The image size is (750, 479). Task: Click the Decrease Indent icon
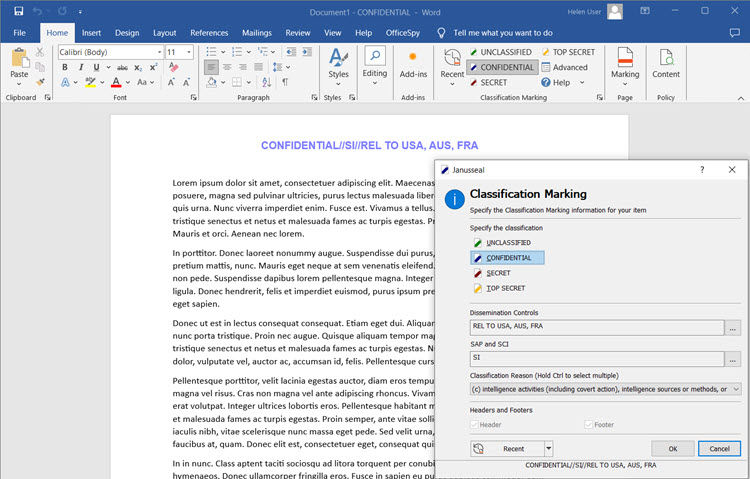(291, 52)
